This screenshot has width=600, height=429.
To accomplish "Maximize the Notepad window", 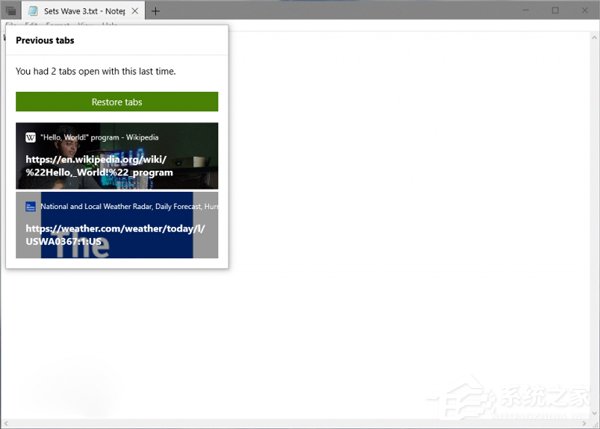I will tap(555, 10).
